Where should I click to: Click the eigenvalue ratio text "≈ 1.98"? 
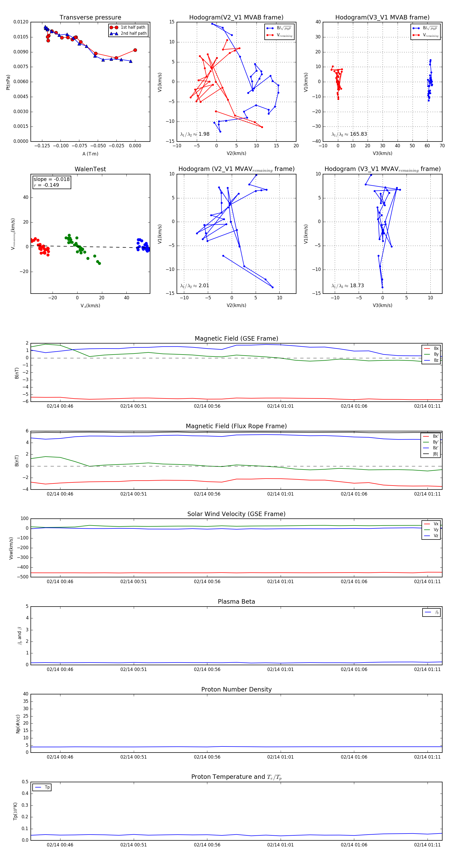point(201,134)
